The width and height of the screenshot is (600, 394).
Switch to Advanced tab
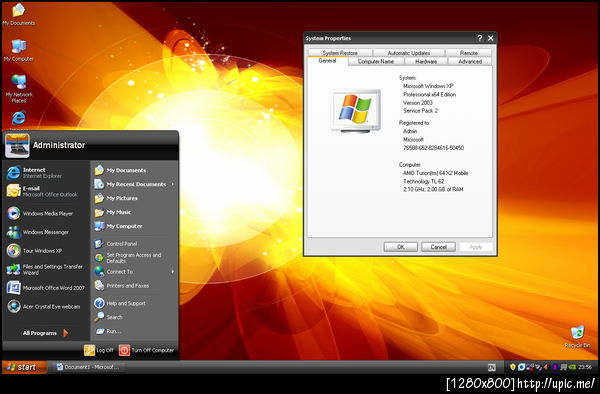pos(470,61)
